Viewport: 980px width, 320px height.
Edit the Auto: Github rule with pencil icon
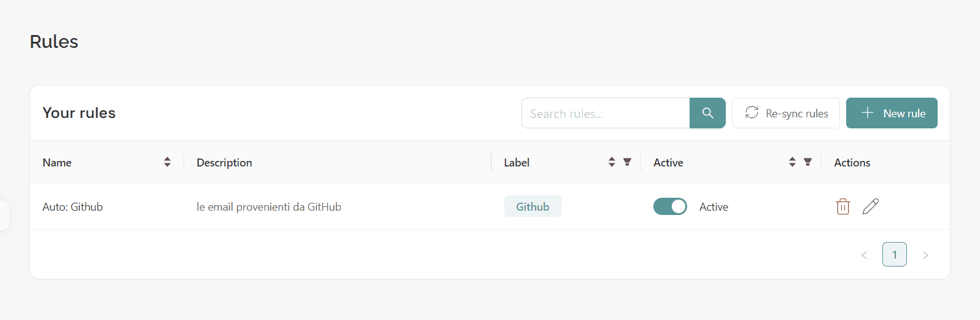point(871,206)
